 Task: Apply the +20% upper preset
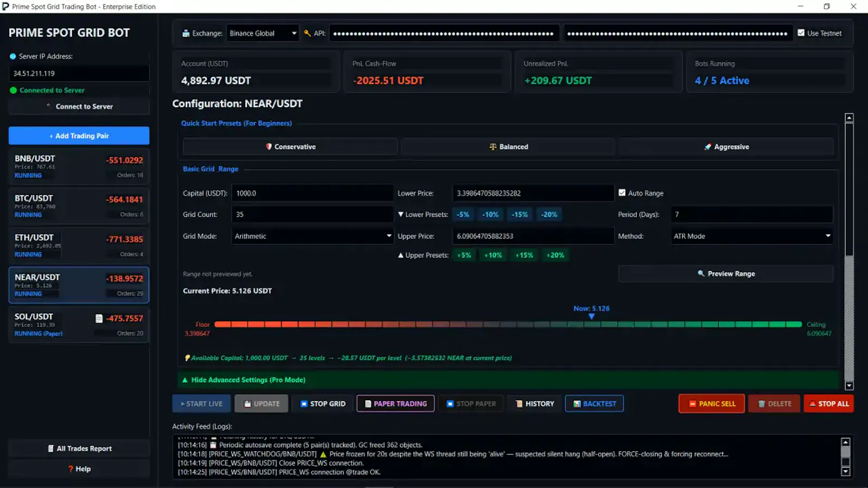(555, 255)
